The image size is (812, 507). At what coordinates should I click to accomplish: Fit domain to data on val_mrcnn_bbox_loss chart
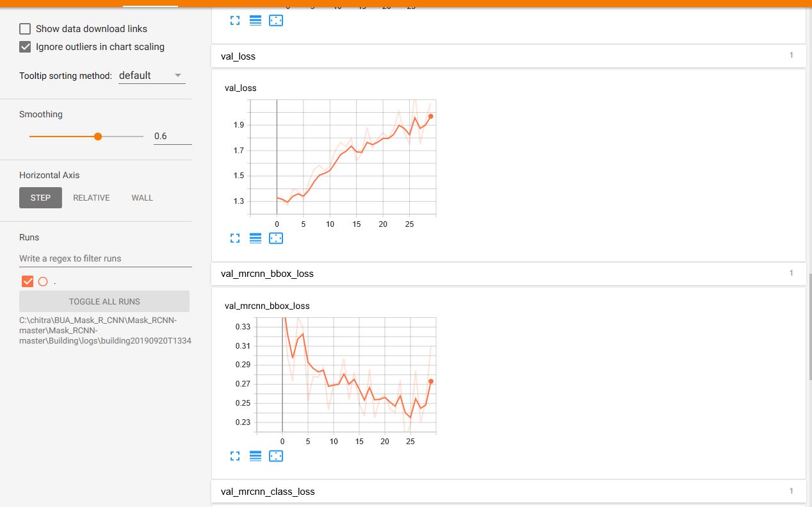coord(276,456)
